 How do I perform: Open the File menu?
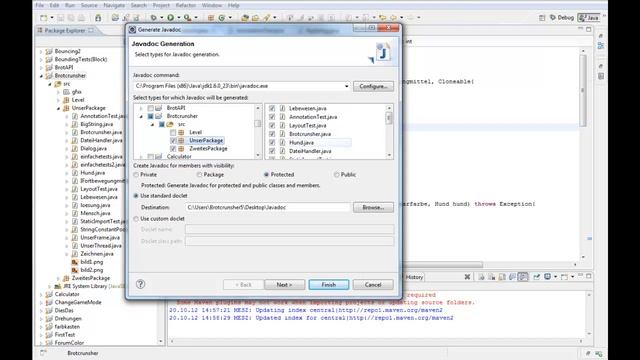click(40, 5)
